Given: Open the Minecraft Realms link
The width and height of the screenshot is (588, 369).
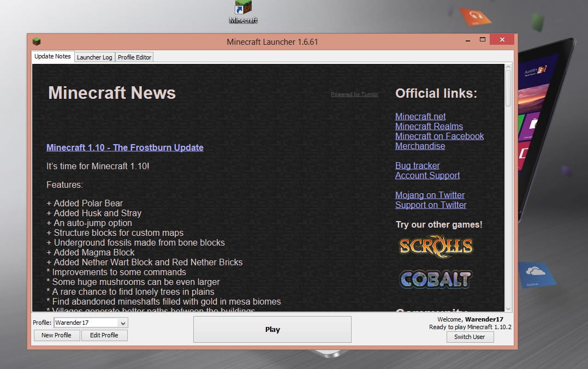Looking at the screenshot, I should tap(429, 127).
